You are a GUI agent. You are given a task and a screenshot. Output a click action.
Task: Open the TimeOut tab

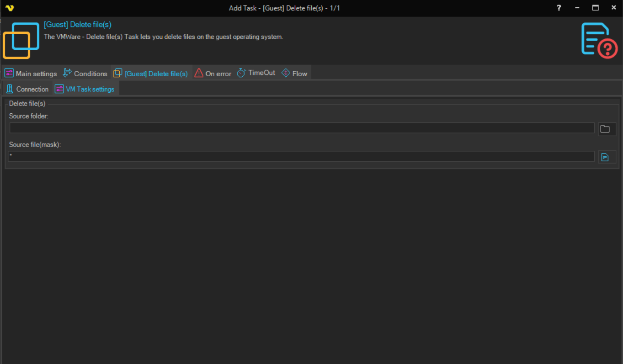click(x=256, y=73)
